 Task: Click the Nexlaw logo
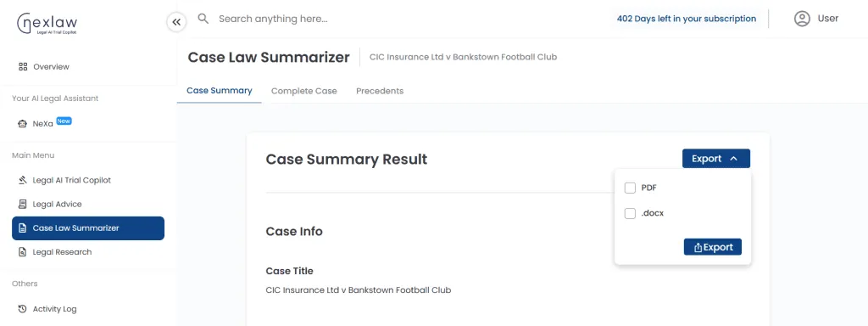click(47, 24)
